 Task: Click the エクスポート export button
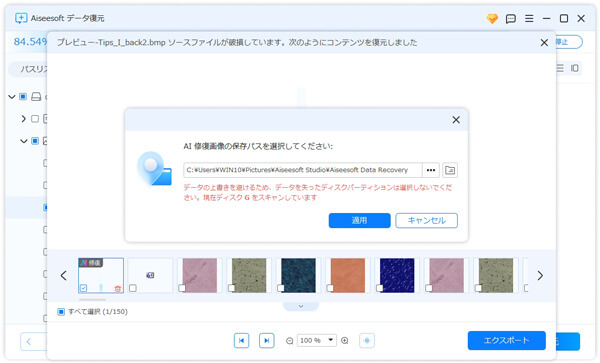[507, 340]
